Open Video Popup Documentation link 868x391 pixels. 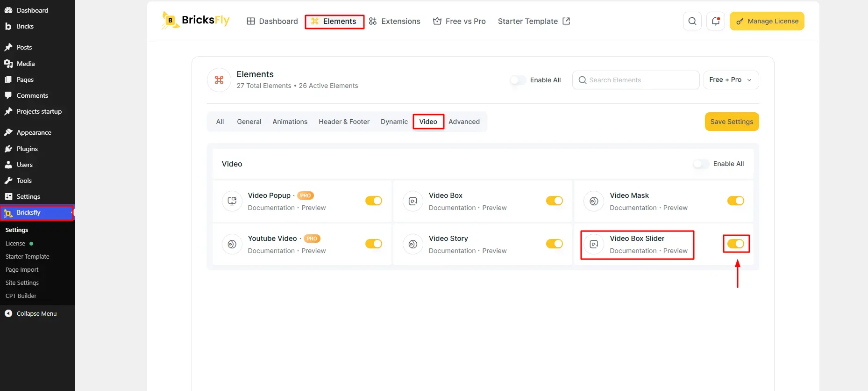(271, 208)
